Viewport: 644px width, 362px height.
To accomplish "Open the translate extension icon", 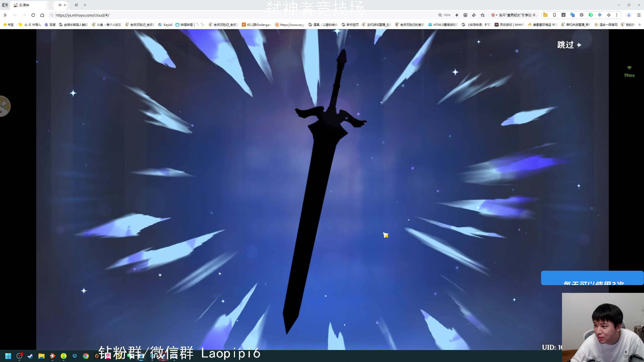I will pos(573,15).
